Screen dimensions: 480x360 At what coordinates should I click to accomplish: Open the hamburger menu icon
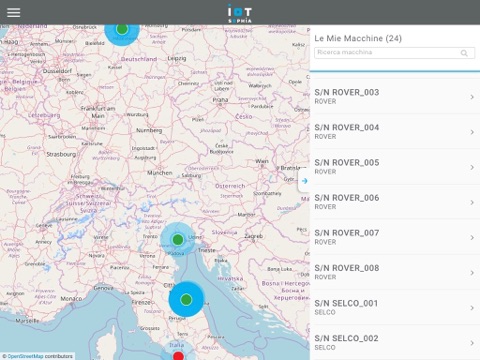tap(14, 12)
